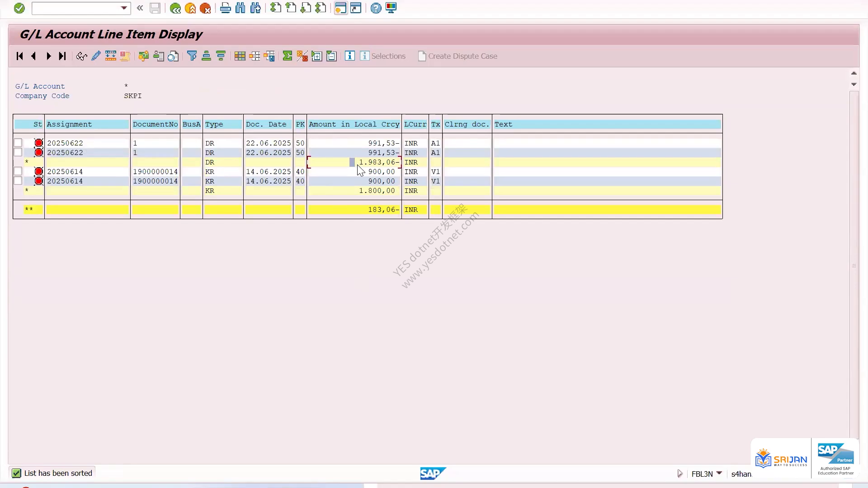Viewport: 868px width, 488px height.
Task: Click the green Total sigma icon
Action: (288, 56)
